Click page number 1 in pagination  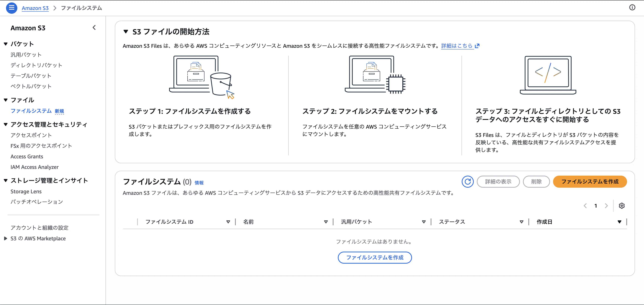596,206
